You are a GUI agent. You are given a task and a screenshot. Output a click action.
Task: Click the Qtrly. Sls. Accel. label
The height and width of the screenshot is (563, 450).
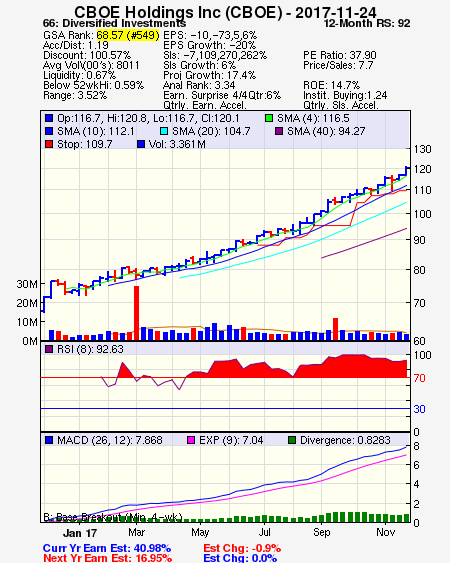[341, 105]
